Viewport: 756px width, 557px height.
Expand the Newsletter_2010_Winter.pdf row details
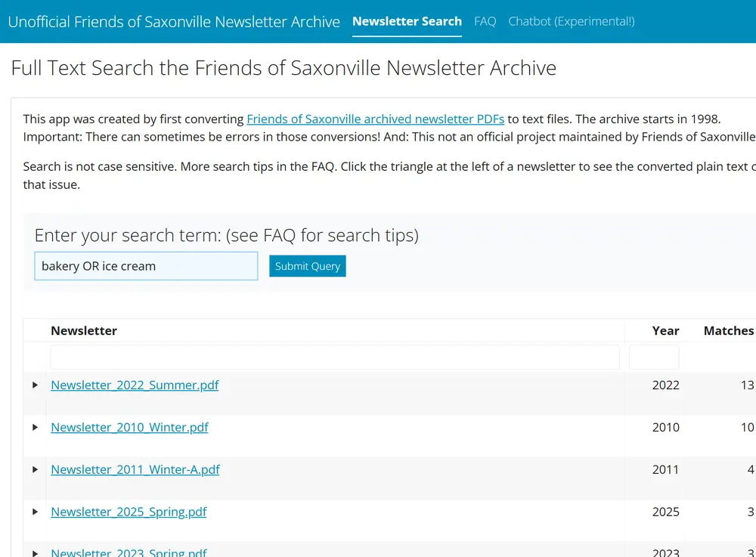[35, 427]
